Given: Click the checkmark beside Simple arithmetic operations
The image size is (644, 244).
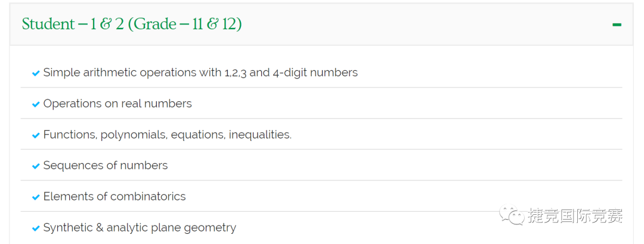Looking at the screenshot, I should 36,73.
